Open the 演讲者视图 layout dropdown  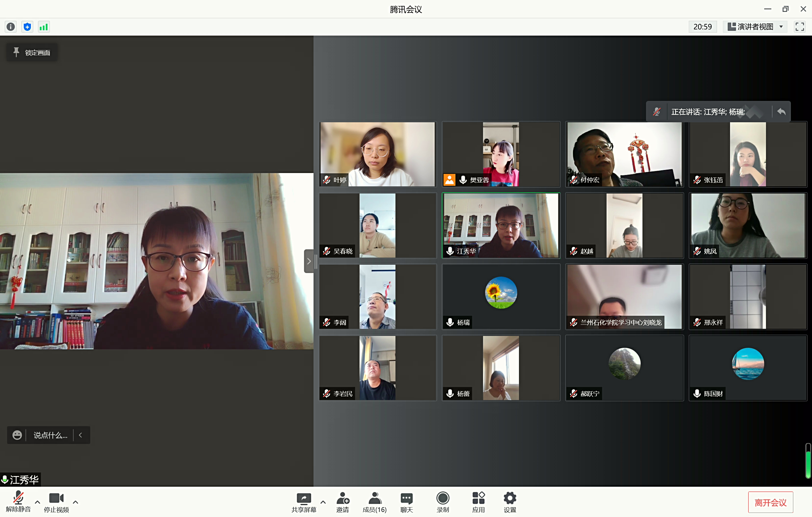click(x=755, y=27)
